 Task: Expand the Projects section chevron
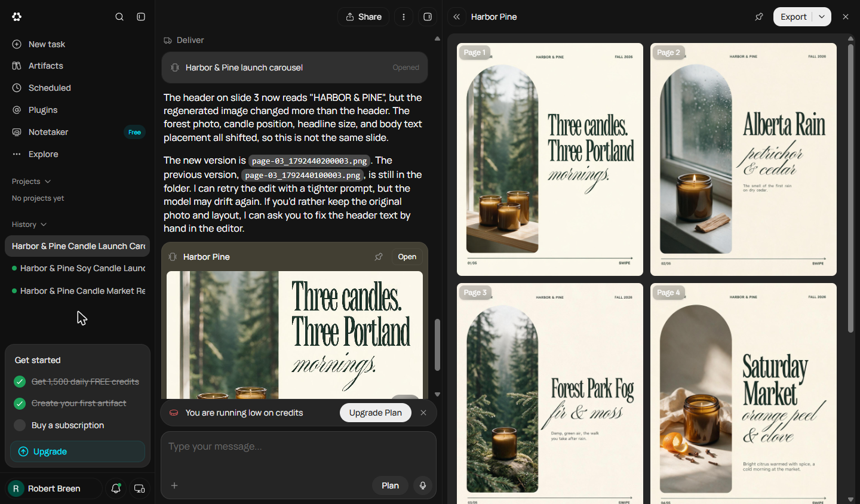[x=48, y=182]
